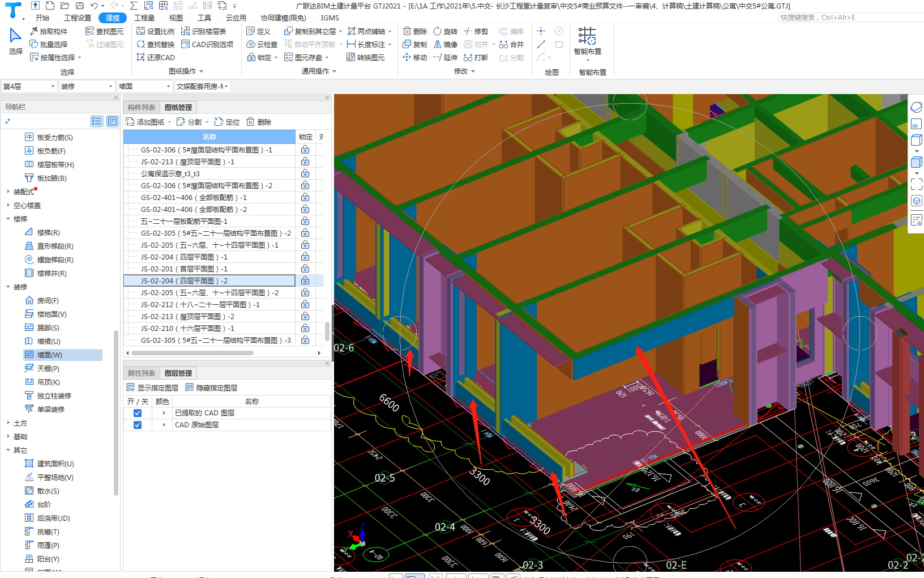
Task: Select the 旋转 rotate tool
Action: click(445, 31)
